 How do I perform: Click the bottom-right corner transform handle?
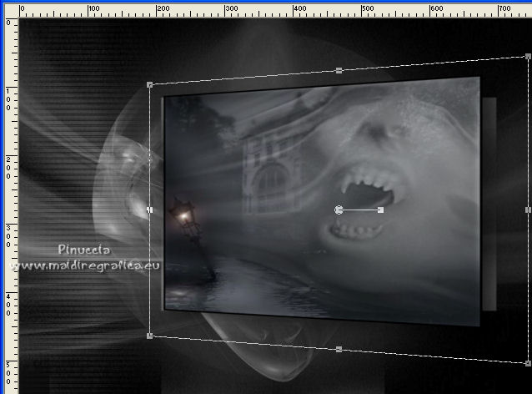[528, 363]
